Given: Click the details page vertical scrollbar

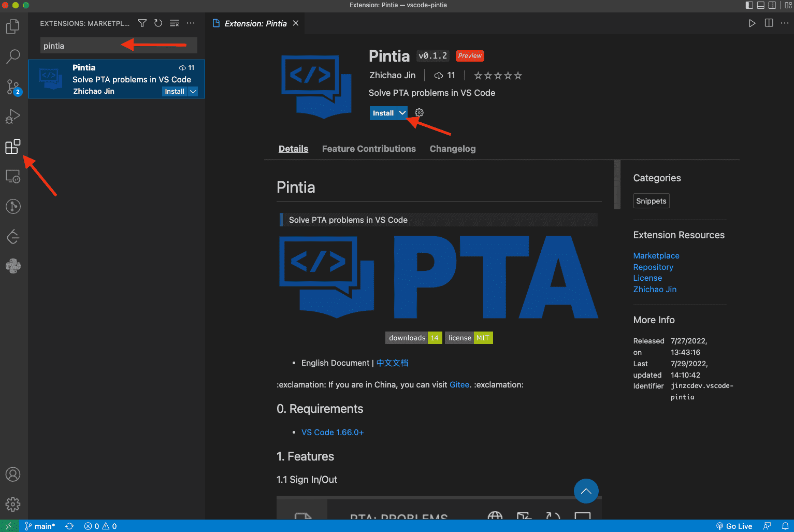Looking at the screenshot, I should coord(617,185).
